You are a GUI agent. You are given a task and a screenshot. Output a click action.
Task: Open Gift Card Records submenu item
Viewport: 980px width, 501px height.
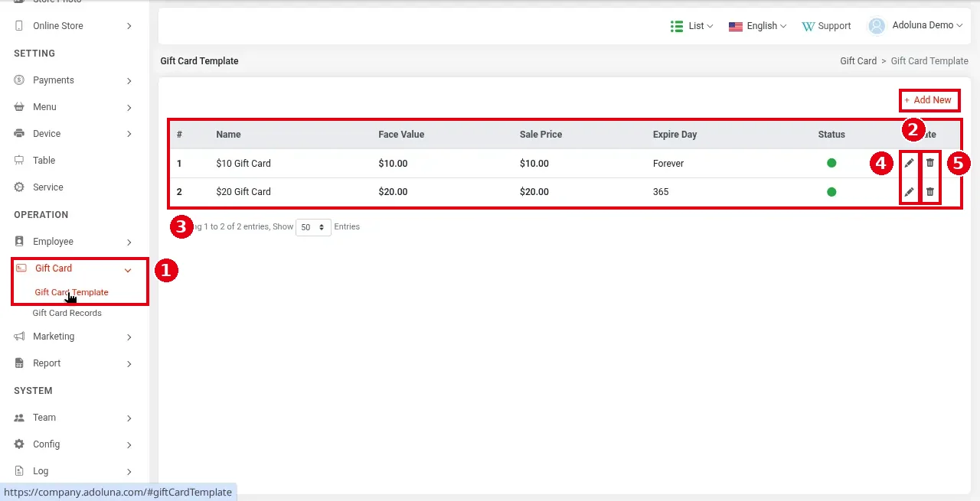point(67,313)
